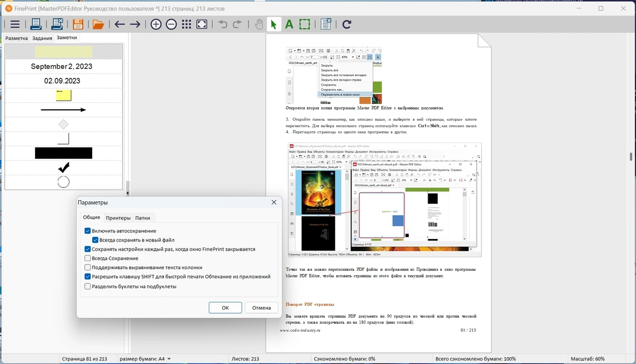This screenshot has height=364, width=636.
Task: Check Разделить буклеты на подбуклеты option
Action: point(88,286)
